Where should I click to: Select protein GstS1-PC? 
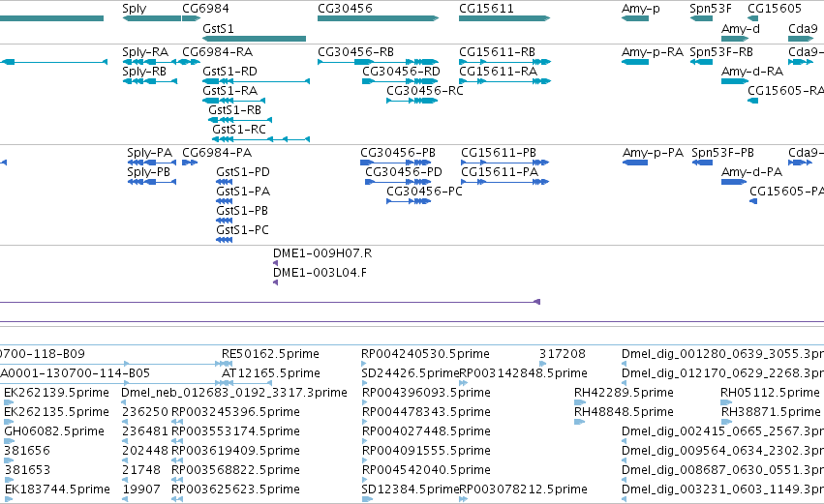(x=225, y=240)
